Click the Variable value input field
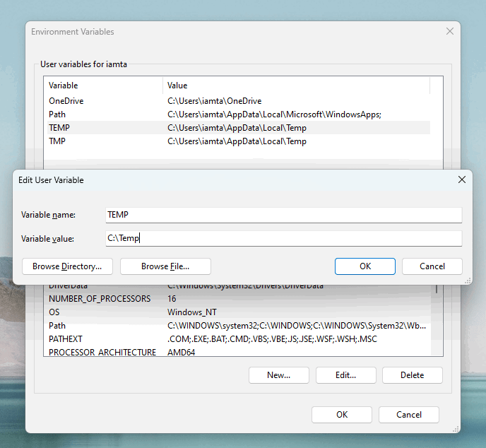Image resolution: width=486 pixels, height=448 pixels. pyautogui.click(x=283, y=238)
